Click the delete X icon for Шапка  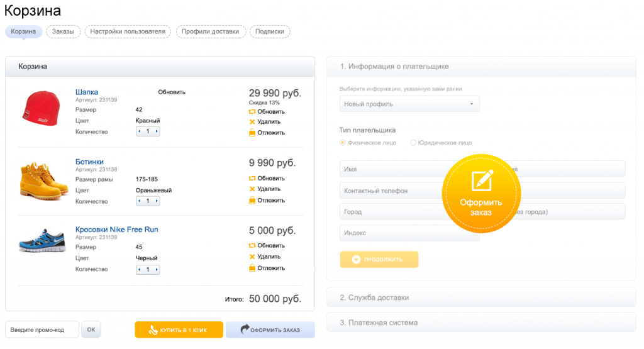pyautogui.click(x=252, y=122)
